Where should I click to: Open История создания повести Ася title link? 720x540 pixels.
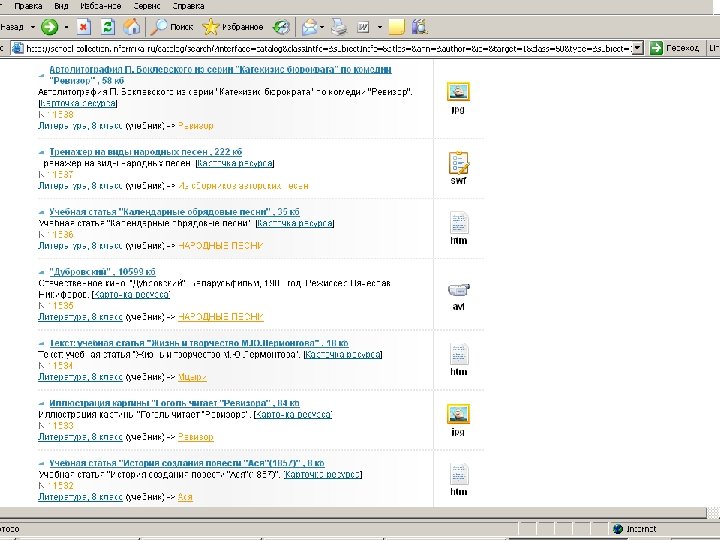186,463
